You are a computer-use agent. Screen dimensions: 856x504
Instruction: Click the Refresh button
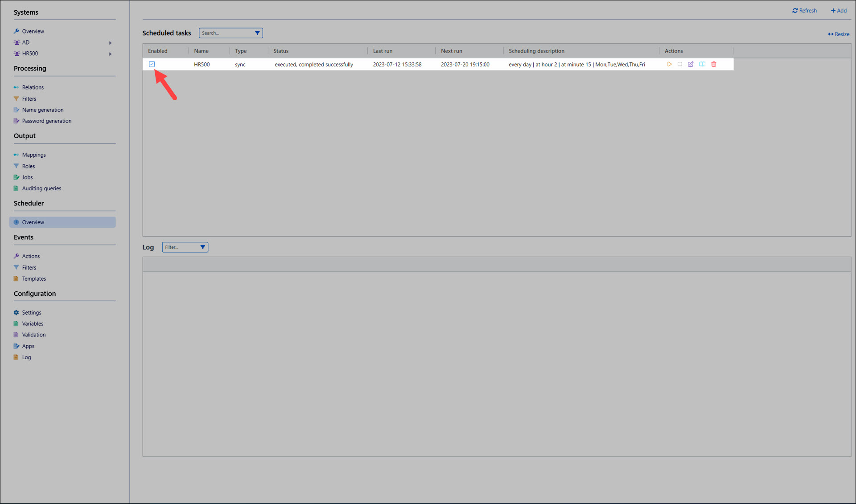[x=804, y=11]
